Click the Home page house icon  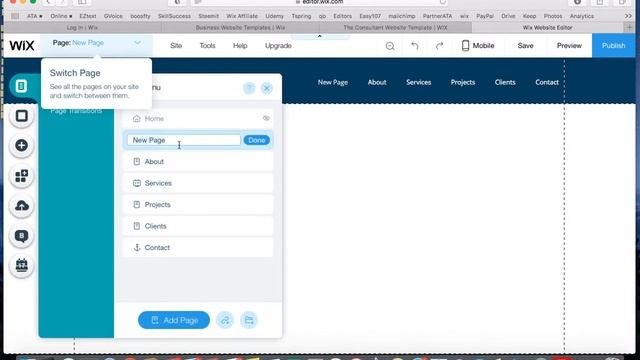[x=137, y=118]
